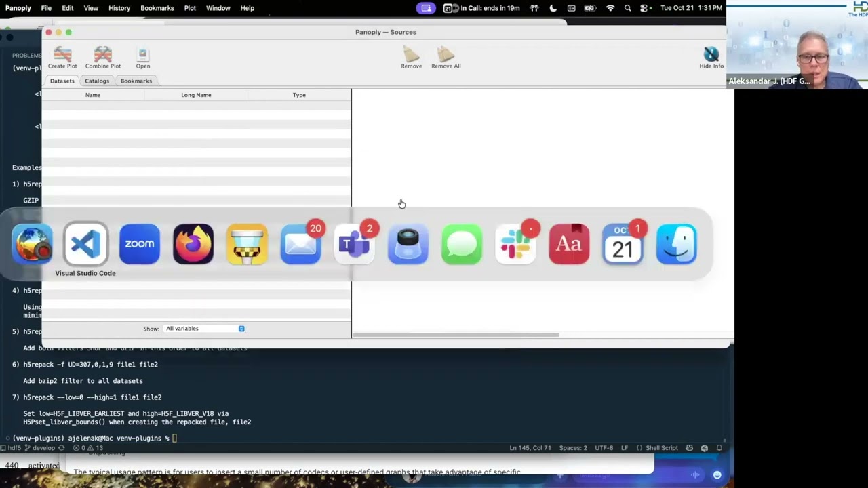This screenshot has width=868, height=488.
Task: Open the Show variables dropdown
Action: point(204,329)
